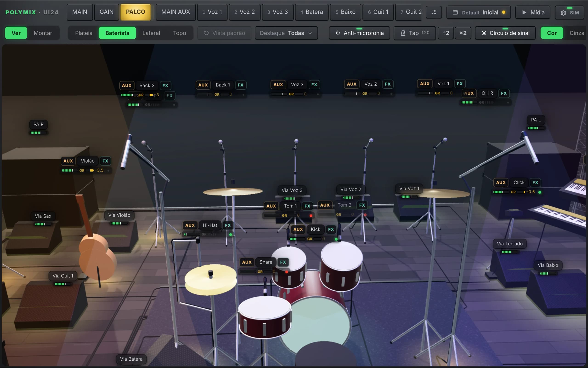The height and width of the screenshot is (368, 588).
Task: Open the Mídia playback panel
Action: (x=533, y=12)
